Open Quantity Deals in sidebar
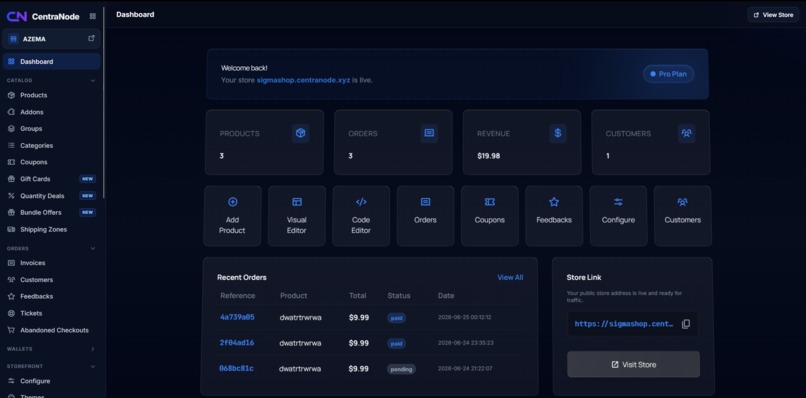Screen dimensions: 806x398 pos(51,196)
